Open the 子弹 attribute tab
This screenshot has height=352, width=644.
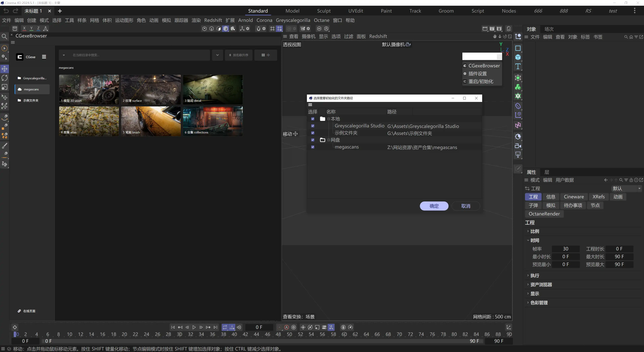click(x=533, y=205)
